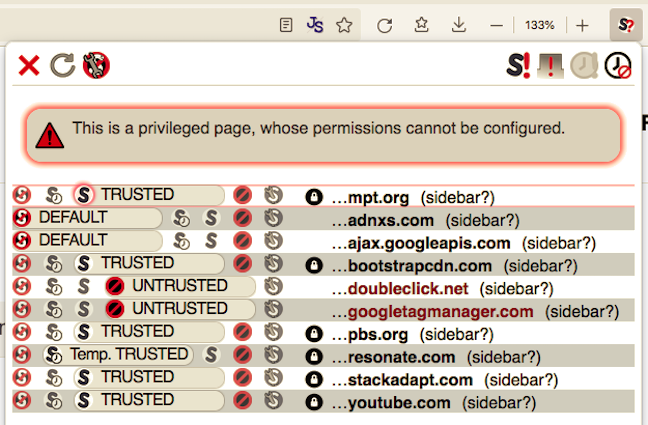Screen dimensions: 648x425
Task: Toggle HTTPS-only lock for resonate.com
Action: [314, 356]
